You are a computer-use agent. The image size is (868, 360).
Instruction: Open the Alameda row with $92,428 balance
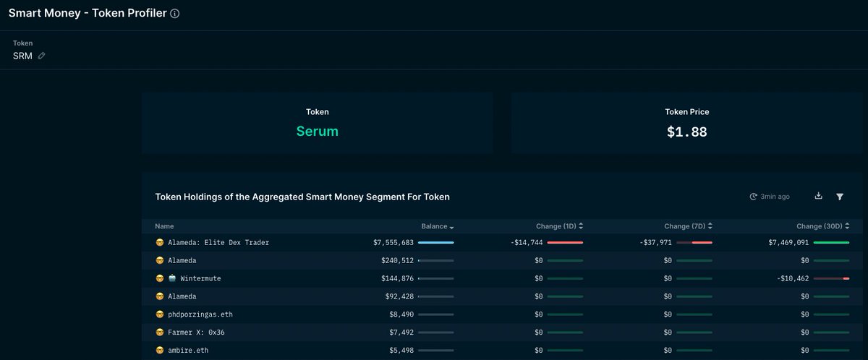502,296
